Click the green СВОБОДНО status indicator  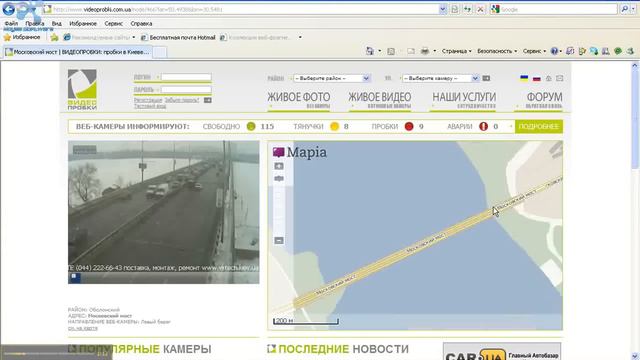tap(251, 127)
